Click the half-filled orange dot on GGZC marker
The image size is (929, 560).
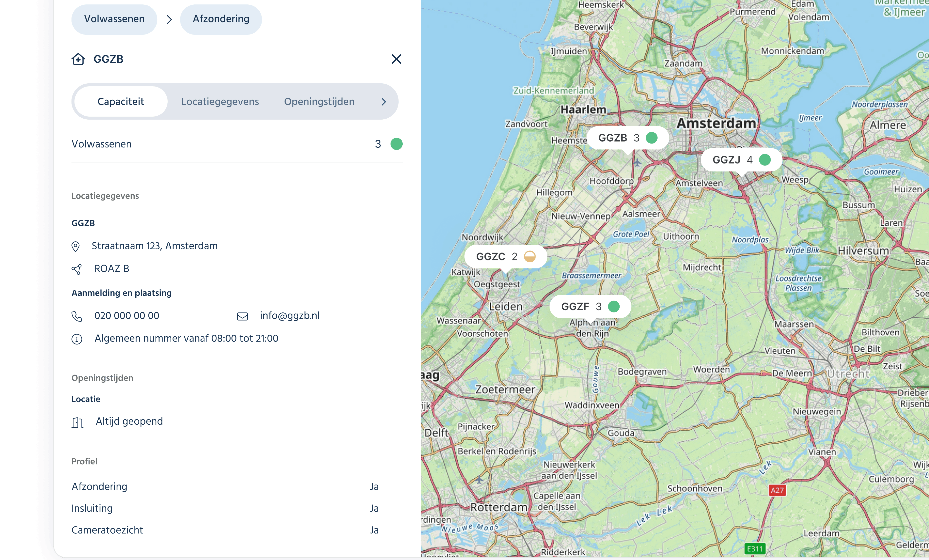click(530, 256)
